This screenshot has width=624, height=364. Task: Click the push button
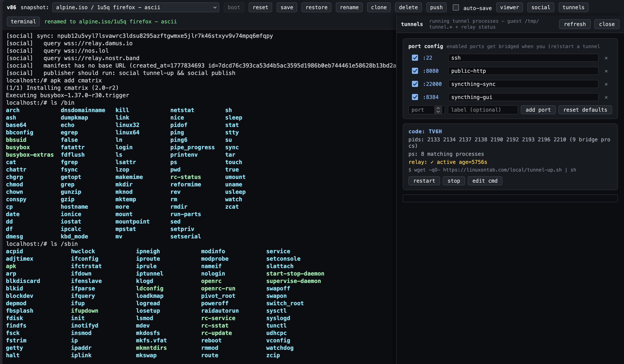436,7
